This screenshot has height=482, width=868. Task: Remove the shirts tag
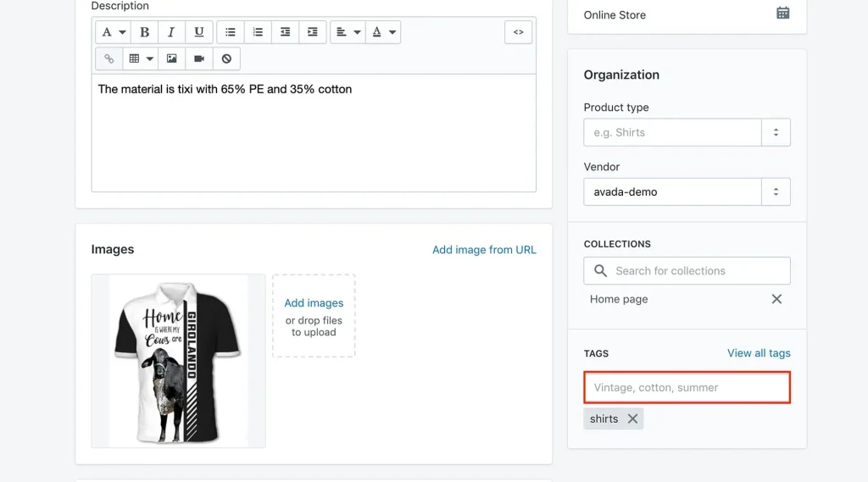632,418
